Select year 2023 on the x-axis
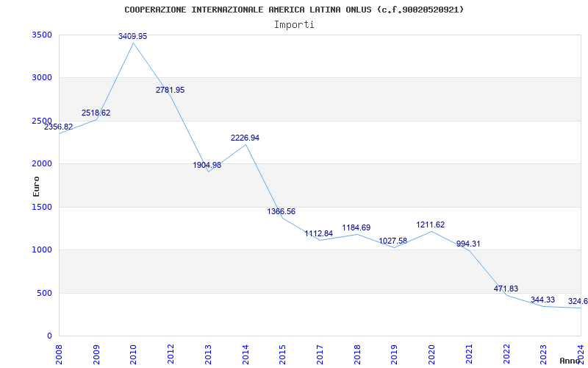The image size is (588, 368). [x=543, y=354]
